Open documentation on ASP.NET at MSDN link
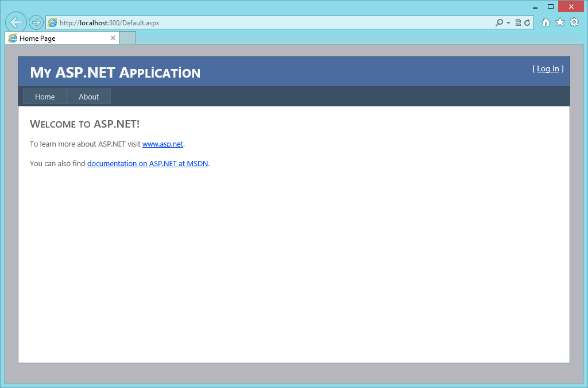The height and width of the screenshot is (388, 588). [x=148, y=164]
